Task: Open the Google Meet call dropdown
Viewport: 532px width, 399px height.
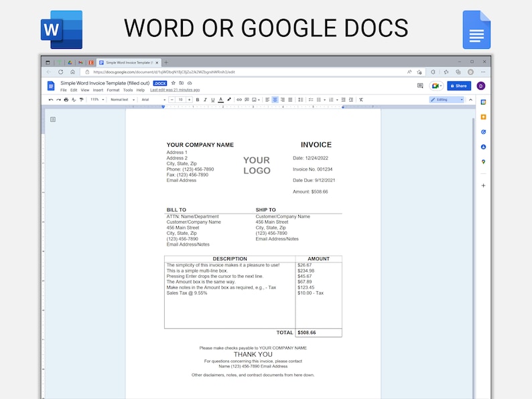Action: coord(436,86)
